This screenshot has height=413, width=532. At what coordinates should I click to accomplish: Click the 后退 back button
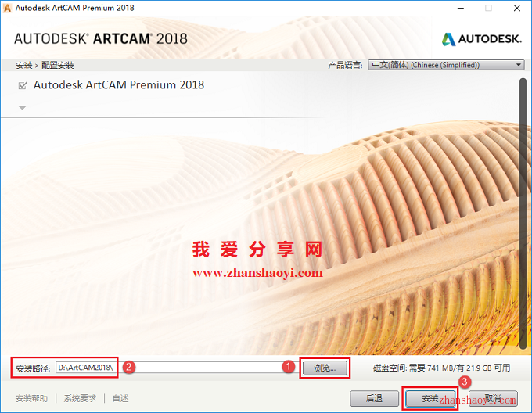tap(374, 398)
